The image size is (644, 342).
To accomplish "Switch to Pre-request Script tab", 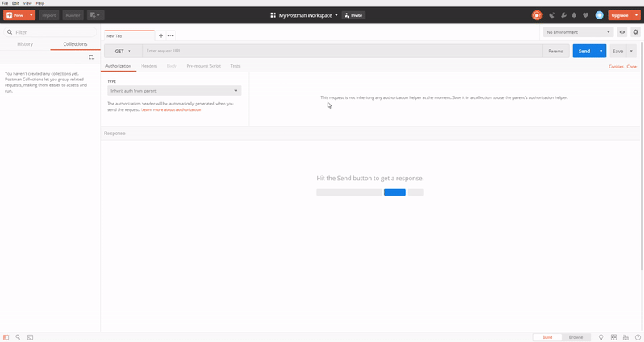I will pos(204,66).
